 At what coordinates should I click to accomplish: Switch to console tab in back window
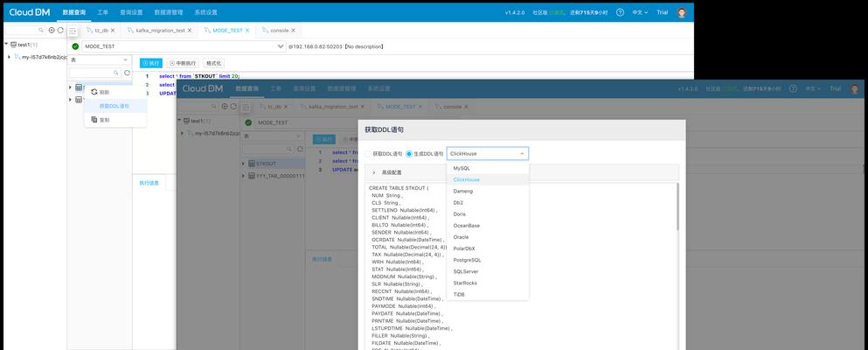279,31
